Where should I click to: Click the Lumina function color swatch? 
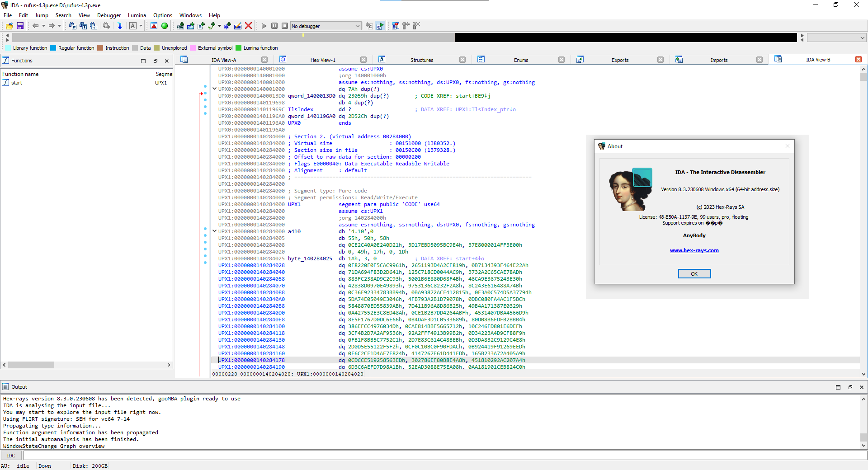coord(239,48)
